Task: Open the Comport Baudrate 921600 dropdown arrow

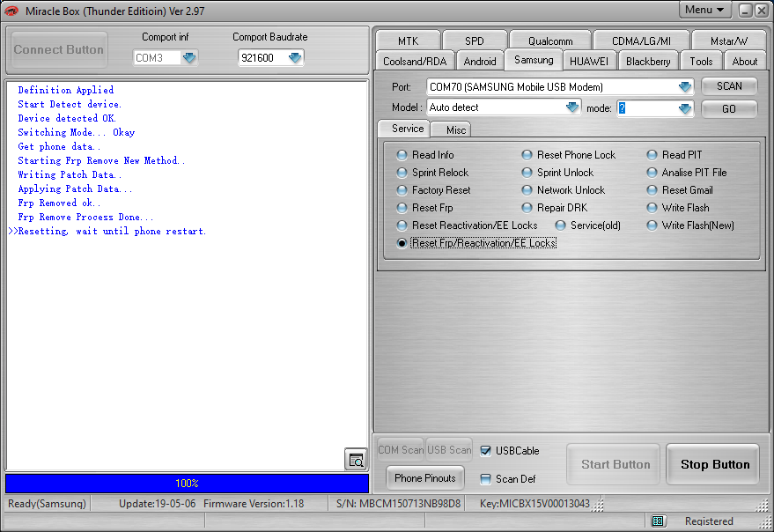Action: 295,58
